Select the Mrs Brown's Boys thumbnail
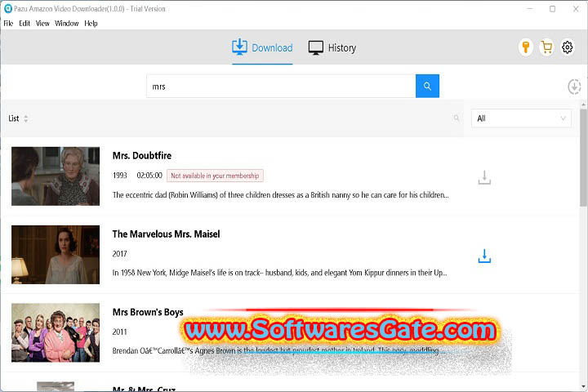Image resolution: width=588 pixels, height=392 pixels. pos(56,332)
